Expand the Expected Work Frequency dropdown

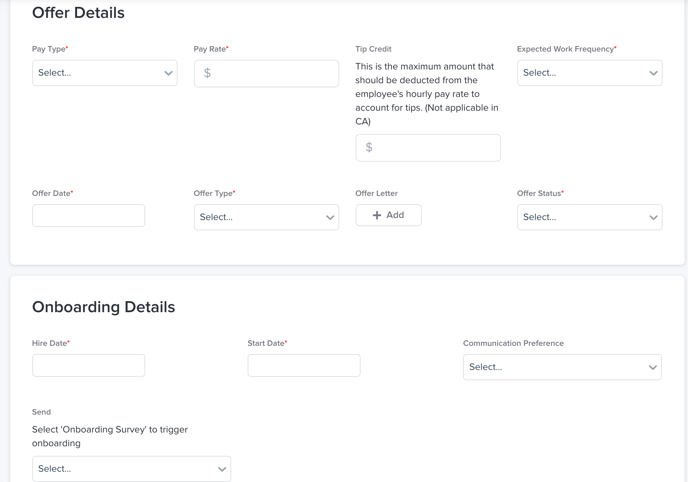tap(589, 73)
